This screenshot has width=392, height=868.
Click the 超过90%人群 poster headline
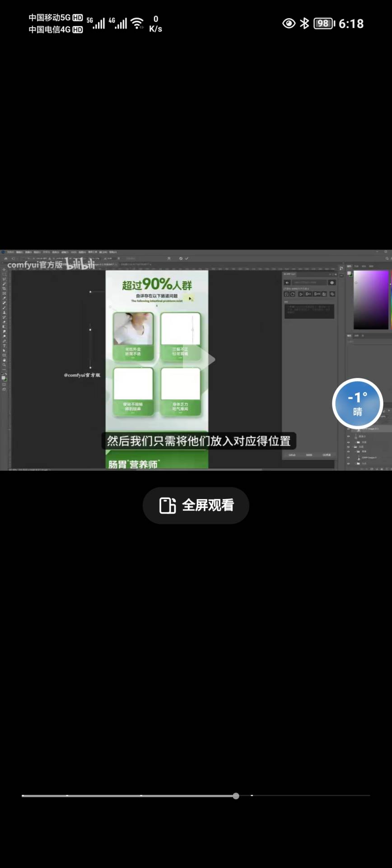[157, 284]
